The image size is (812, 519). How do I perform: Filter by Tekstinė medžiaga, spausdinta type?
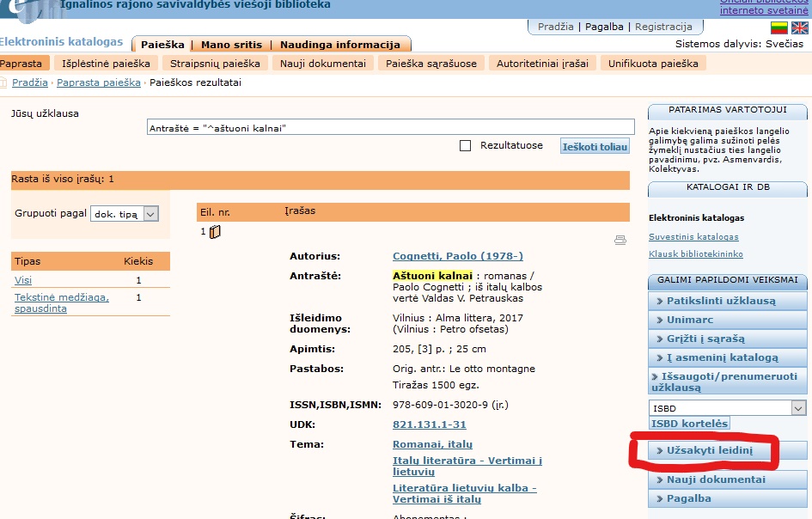click(x=61, y=302)
